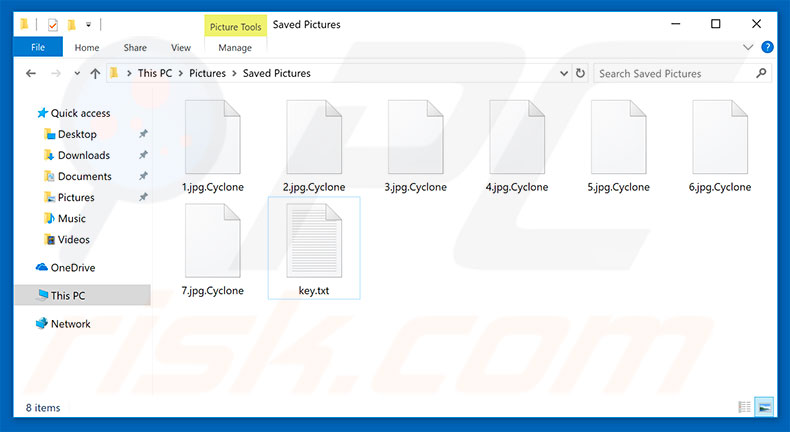Click the Search Saved Pictures field
790x432 pixels.
[x=682, y=74]
